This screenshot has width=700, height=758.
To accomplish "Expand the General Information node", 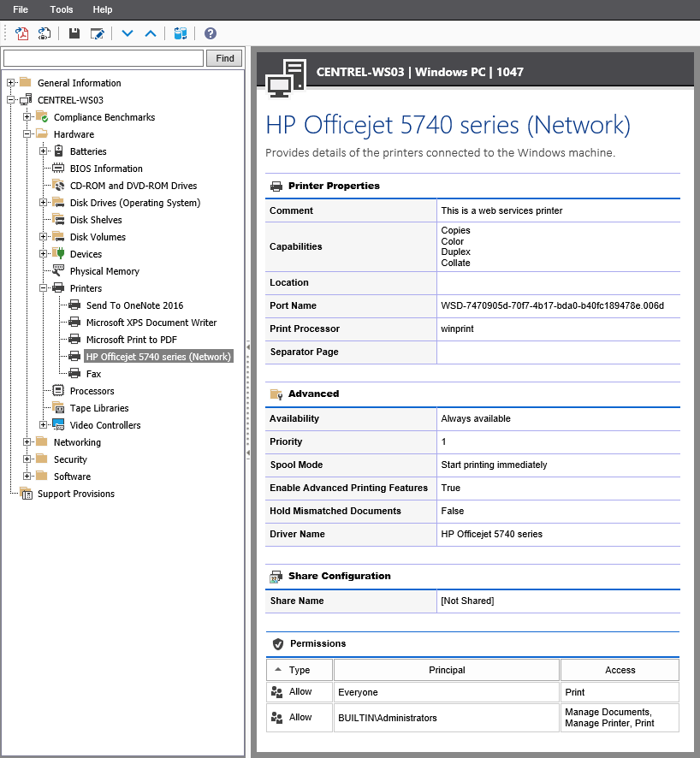I will click(10, 83).
